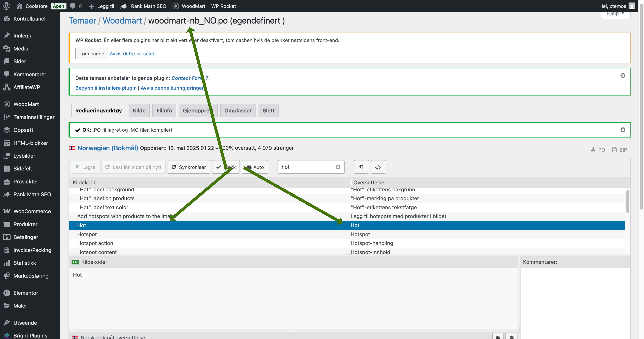The width and height of the screenshot is (644, 339).
Task: Click the Synkroniser button
Action: click(x=189, y=167)
